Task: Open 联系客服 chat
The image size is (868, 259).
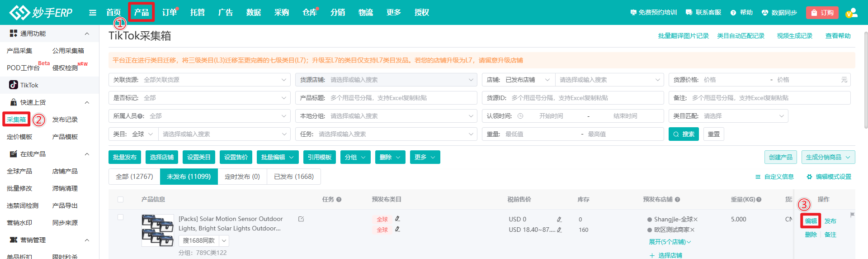Action: coord(703,13)
